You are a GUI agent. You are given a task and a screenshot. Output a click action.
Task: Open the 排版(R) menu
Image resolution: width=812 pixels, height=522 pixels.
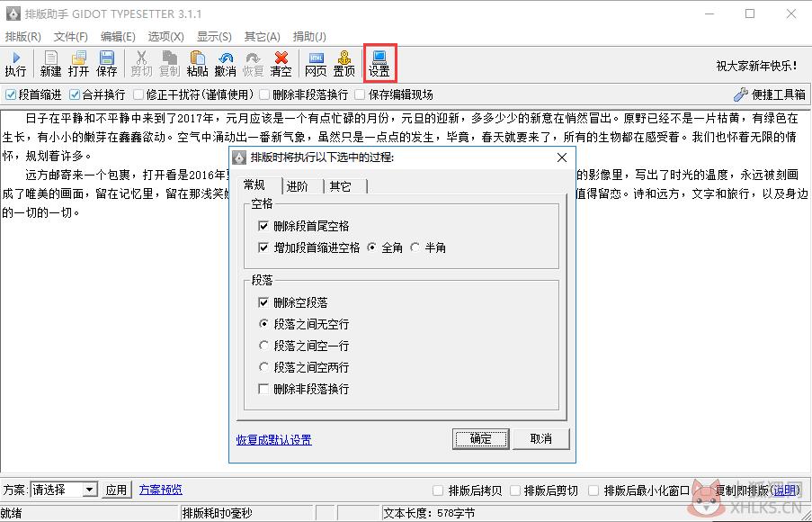pyautogui.click(x=22, y=37)
